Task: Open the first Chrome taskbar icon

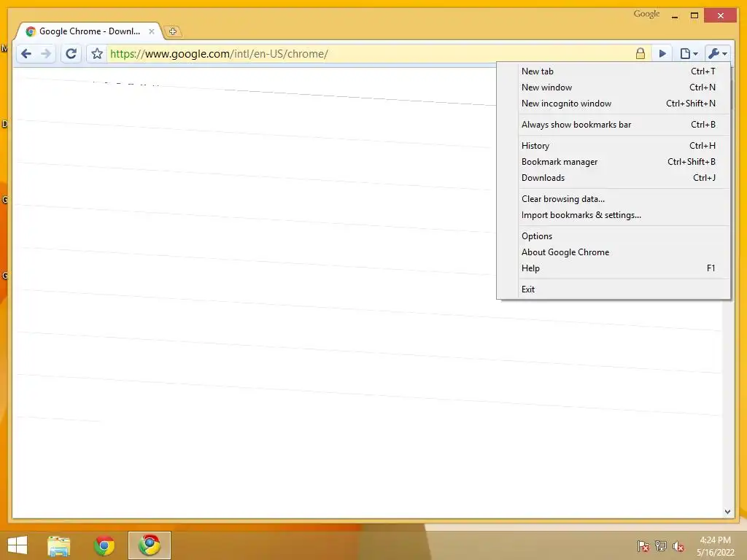Action: click(104, 545)
